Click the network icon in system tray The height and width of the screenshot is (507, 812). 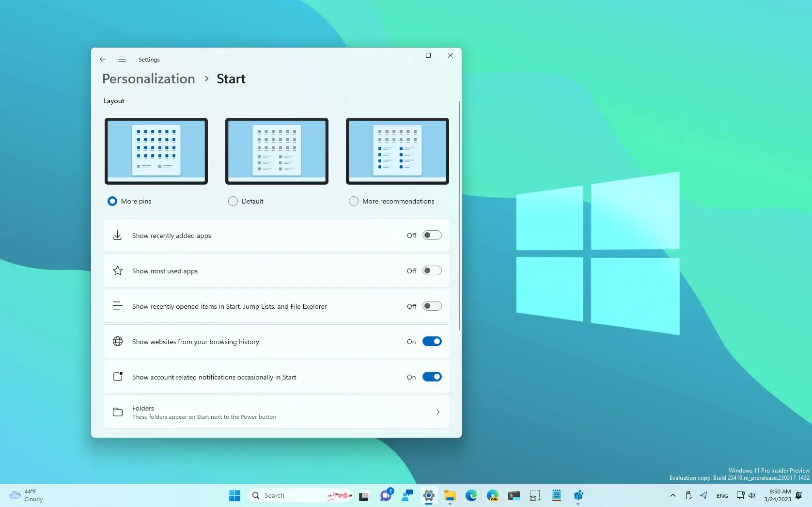coord(740,495)
